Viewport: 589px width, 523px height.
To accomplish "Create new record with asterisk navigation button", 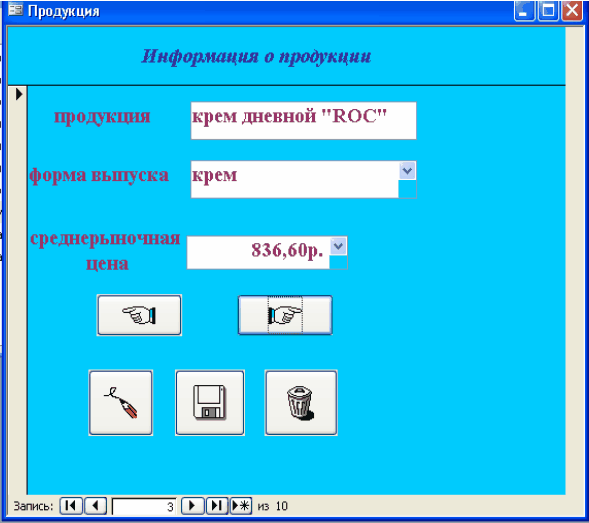I will 241,506.
